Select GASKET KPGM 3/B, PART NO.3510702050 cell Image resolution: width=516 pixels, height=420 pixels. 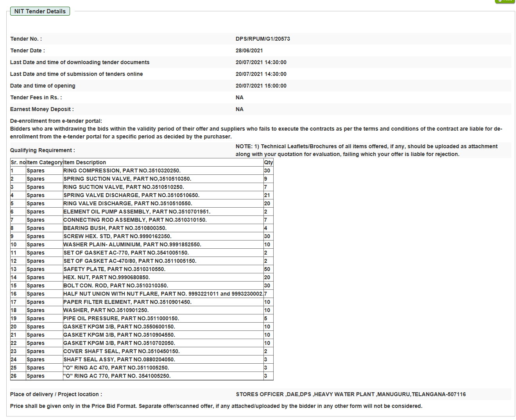[163, 343]
